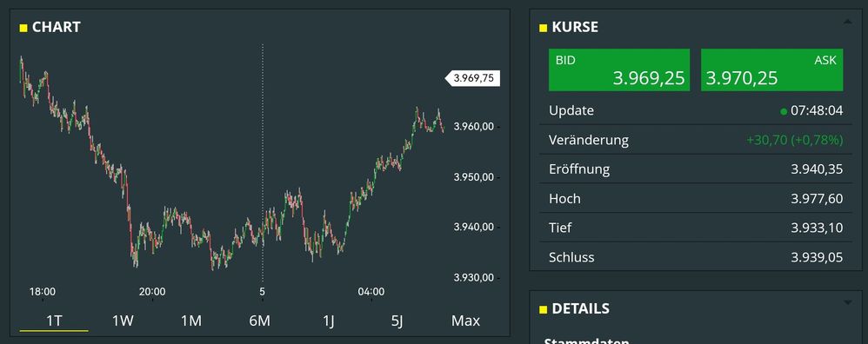Show the 1J chart range

328,321
